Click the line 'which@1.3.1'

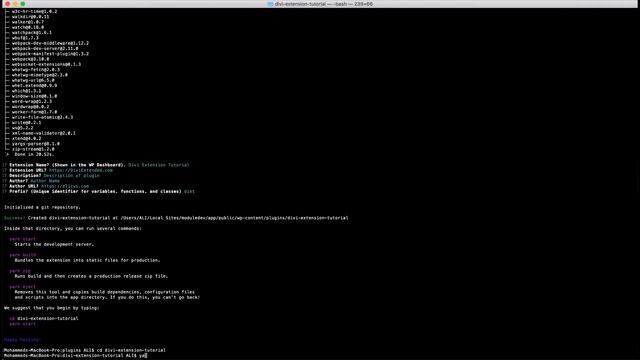[x=26, y=91]
